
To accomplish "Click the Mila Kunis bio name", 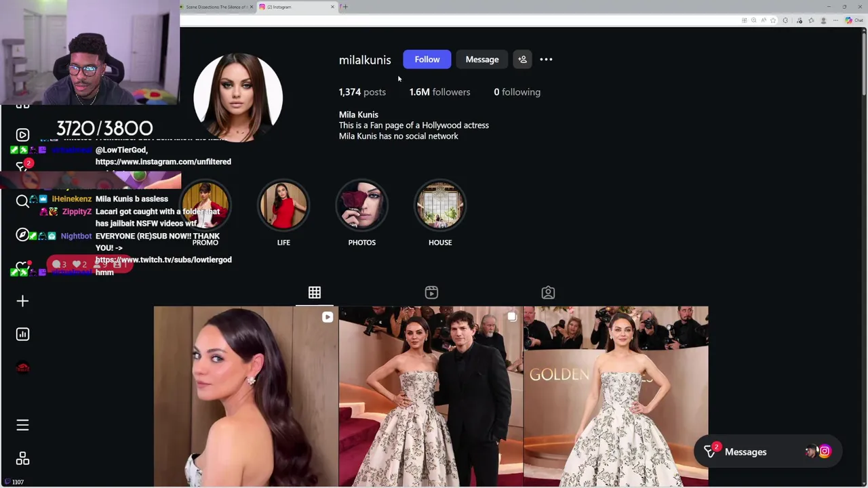I will coord(359,115).
